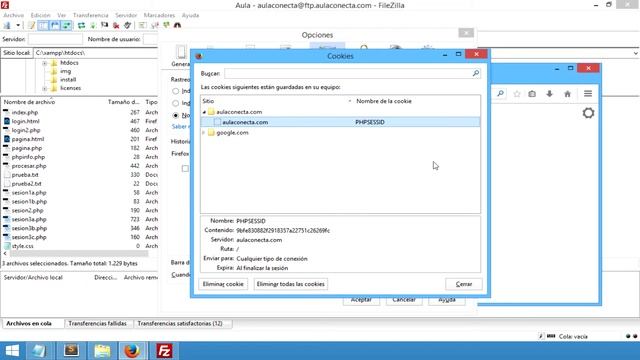Expand the google.com cookie folder
Image resolution: width=640 pixels, height=360 pixels.
click(204, 133)
